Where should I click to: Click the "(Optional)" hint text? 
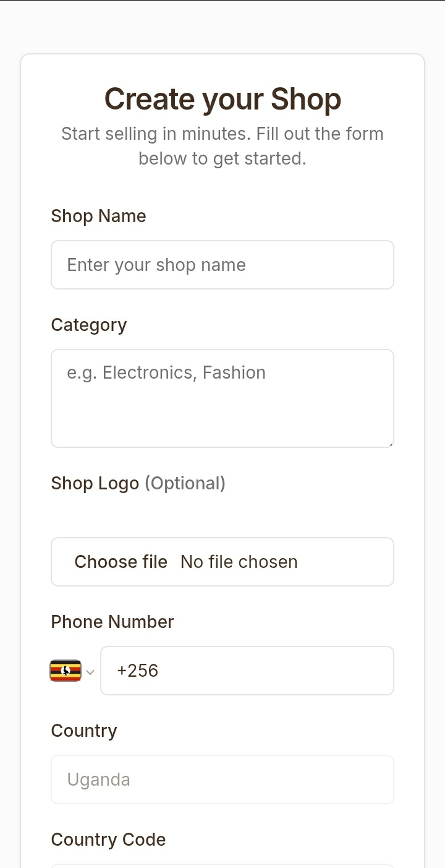185,483
